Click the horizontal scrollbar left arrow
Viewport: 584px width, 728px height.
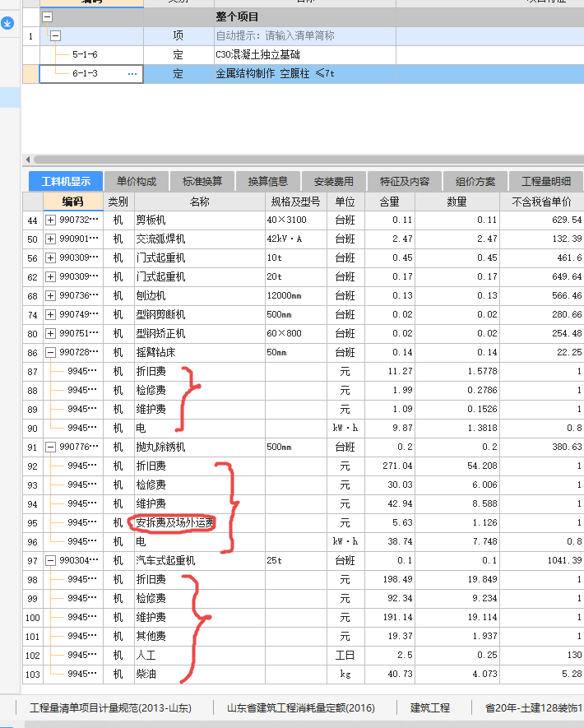(28, 160)
